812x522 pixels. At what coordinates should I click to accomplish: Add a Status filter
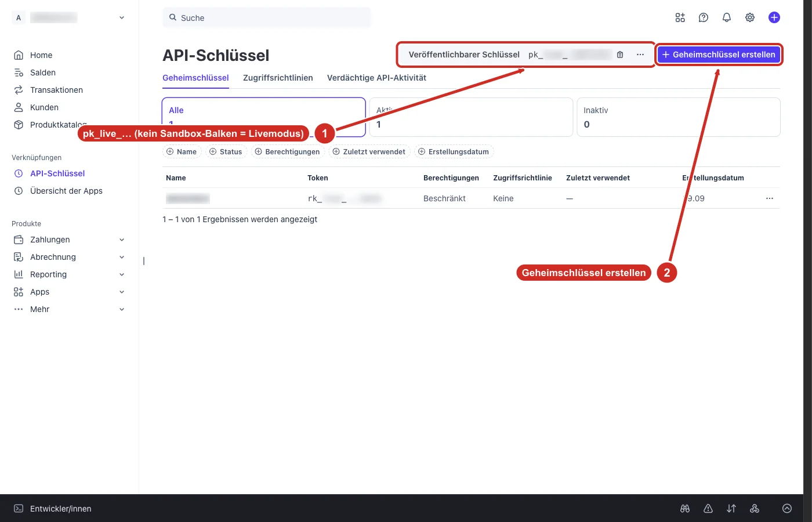[226, 152]
